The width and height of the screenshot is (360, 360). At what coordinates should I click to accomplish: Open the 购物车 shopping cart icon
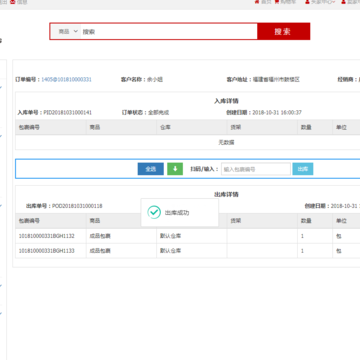pyautogui.click(x=277, y=2)
